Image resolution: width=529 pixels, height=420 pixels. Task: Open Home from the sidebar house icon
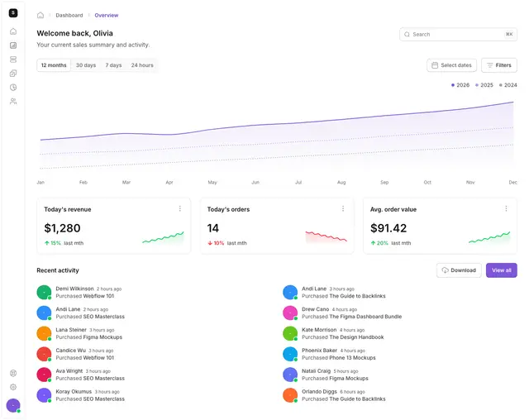pyautogui.click(x=13, y=31)
